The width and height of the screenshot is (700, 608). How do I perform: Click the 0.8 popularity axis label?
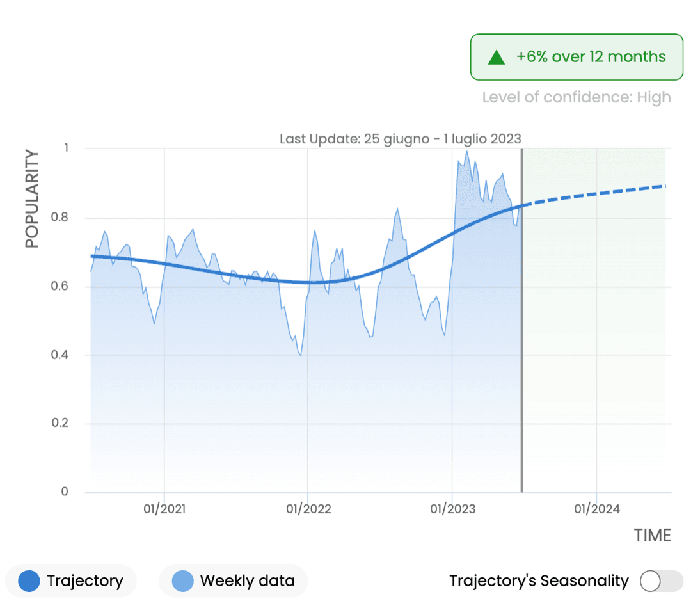point(60,218)
